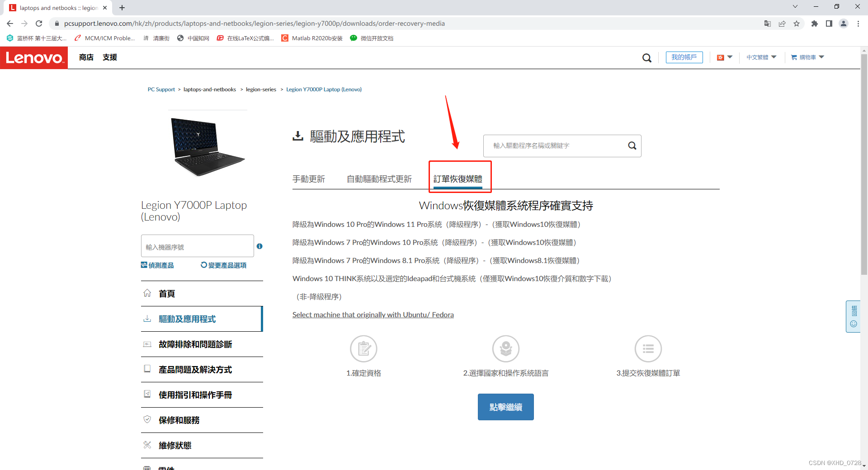868x470 pixels.
Task: Reload the page
Action: [39, 23]
